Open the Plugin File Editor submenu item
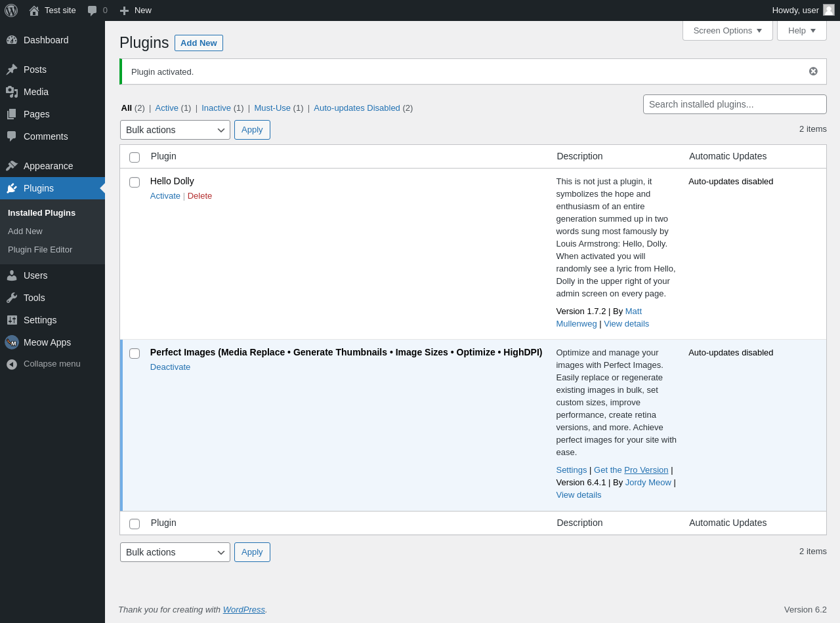The height and width of the screenshot is (623, 840). 40,250
